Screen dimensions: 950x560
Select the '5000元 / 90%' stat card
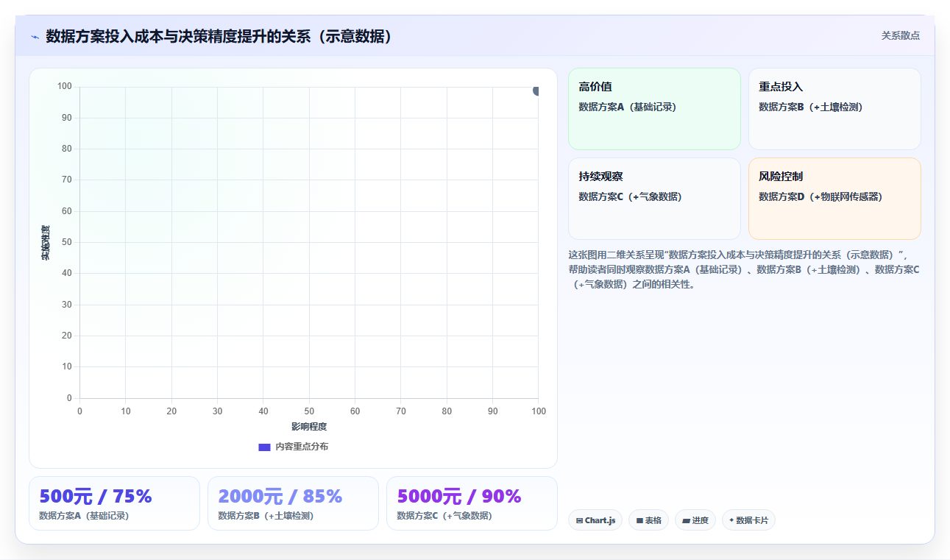tap(472, 503)
